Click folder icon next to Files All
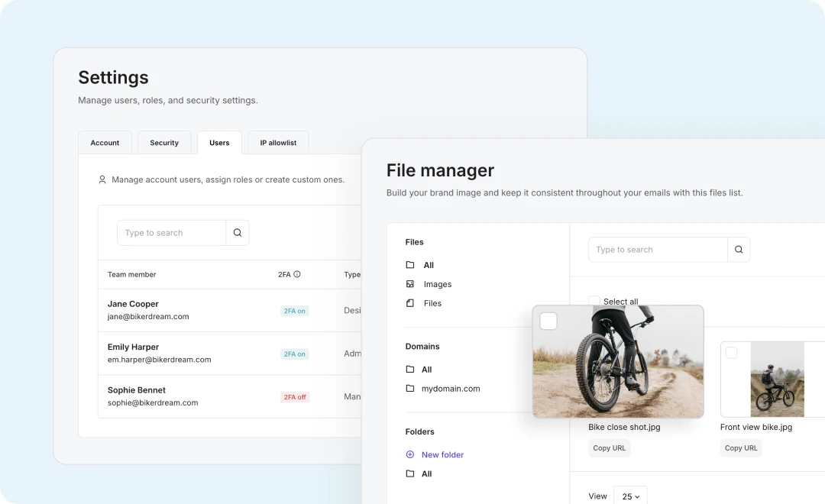This screenshot has width=825, height=504. coord(410,265)
